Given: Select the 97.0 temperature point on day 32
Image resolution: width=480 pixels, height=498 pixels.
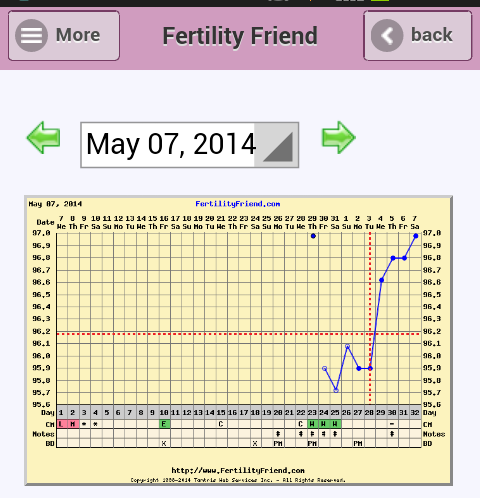Looking at the screenshot, I should click(416, 236).
